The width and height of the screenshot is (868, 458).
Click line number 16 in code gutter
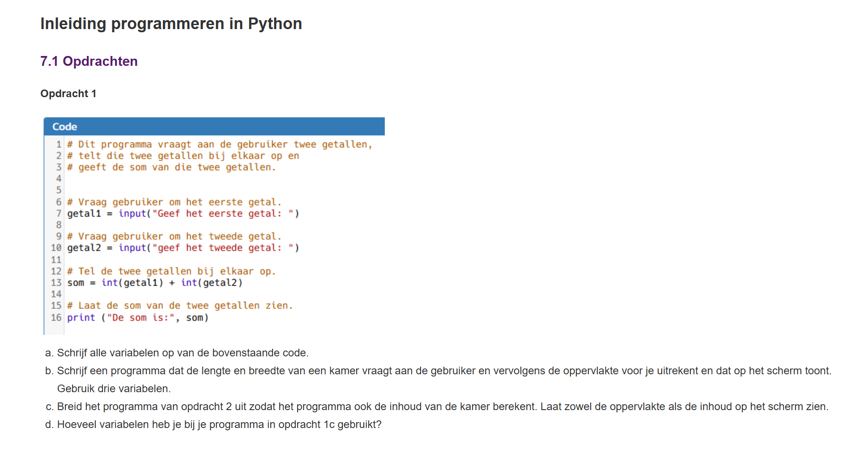tap(56, 318)
